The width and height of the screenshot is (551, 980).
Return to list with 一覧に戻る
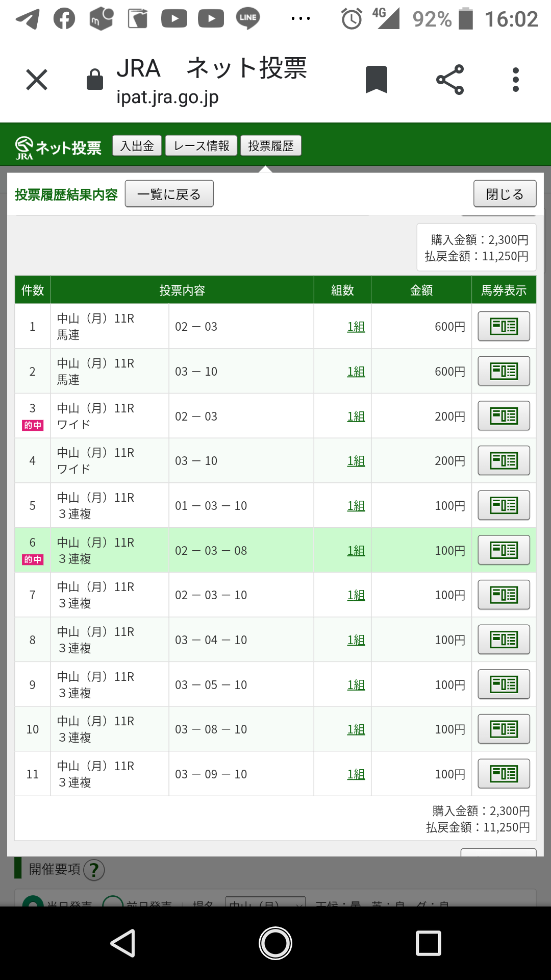(x=169, y=194)
